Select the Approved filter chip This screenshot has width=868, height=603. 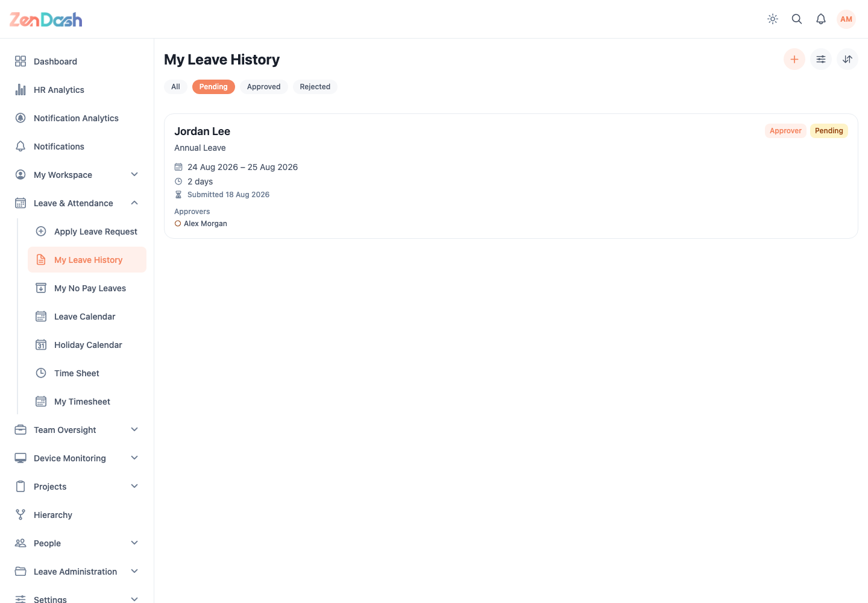[263, 87]
